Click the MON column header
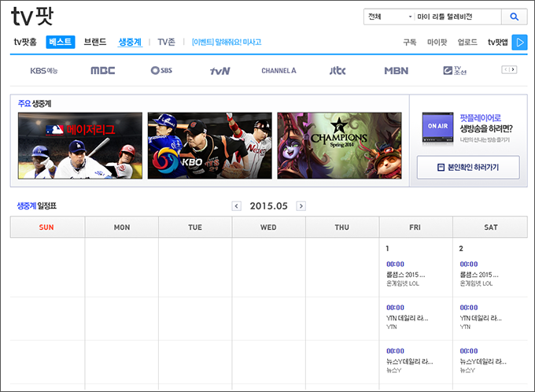The width and height of the screenshot is (535, 392). (122, 227)
